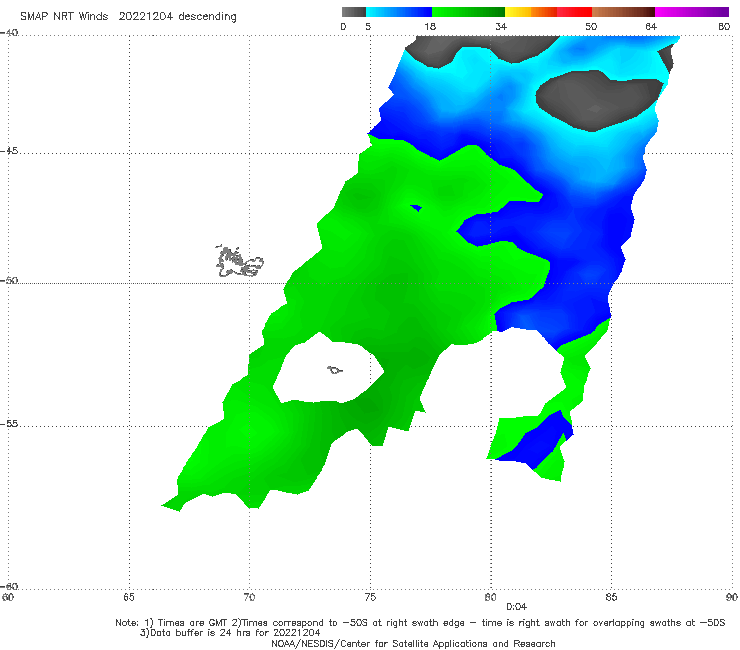Click the NOAA/NESDIS Center for Satellite Applications credit
The width and height of the screenshot is (740, 650).
coord(413,643)
